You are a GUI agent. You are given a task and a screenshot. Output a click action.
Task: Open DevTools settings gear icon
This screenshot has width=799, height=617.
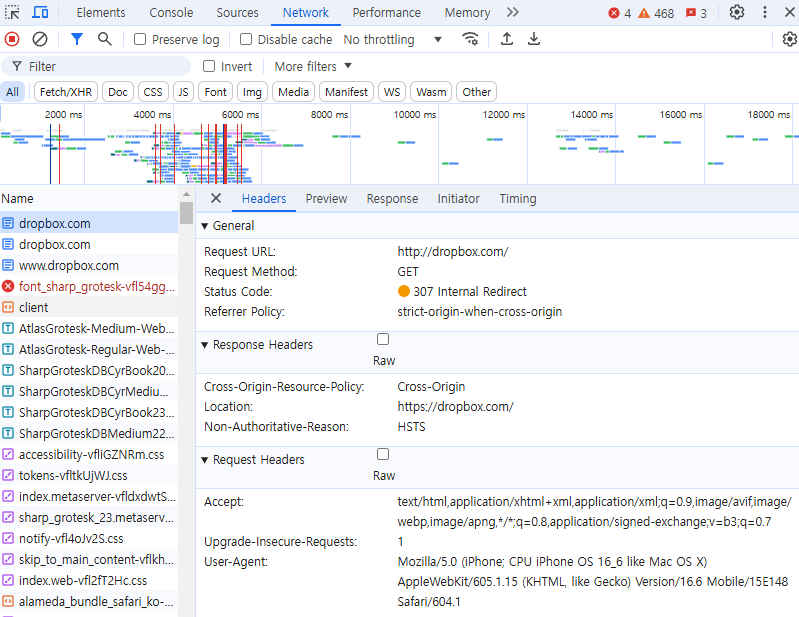[x=737, y=12]
